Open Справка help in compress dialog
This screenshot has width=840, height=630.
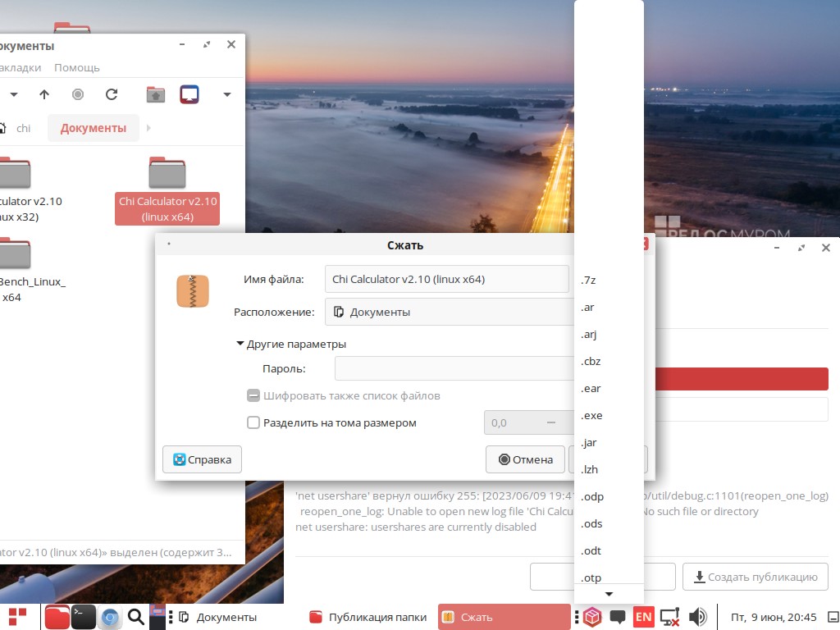(x=202, y=459)
